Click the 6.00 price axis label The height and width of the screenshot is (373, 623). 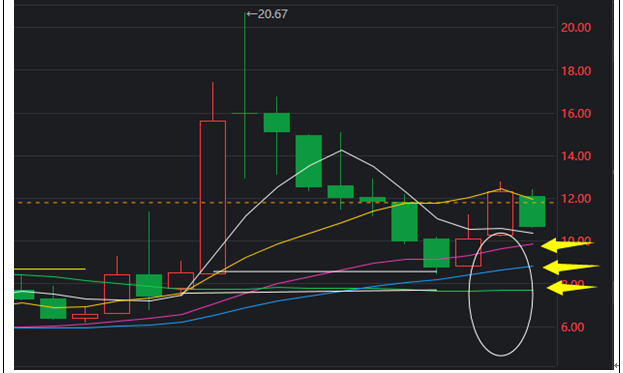573,327
